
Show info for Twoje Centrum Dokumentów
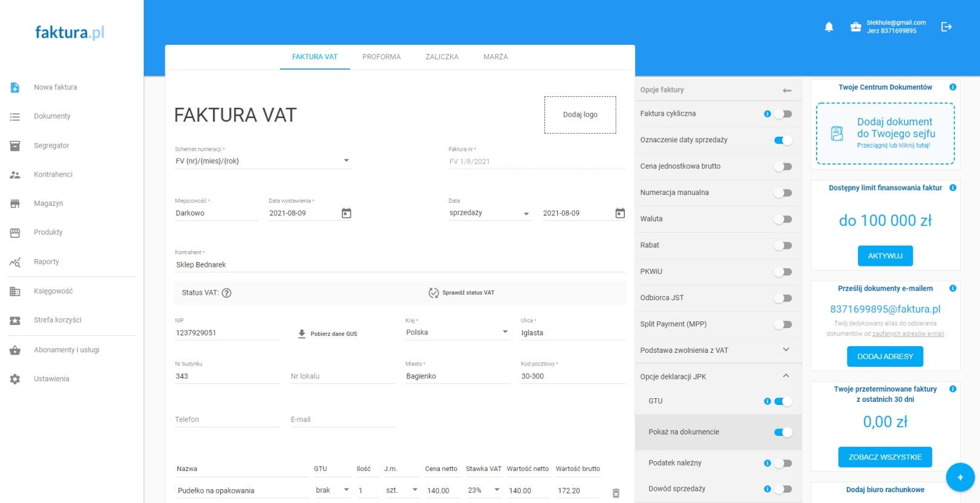tap(953, 87)
